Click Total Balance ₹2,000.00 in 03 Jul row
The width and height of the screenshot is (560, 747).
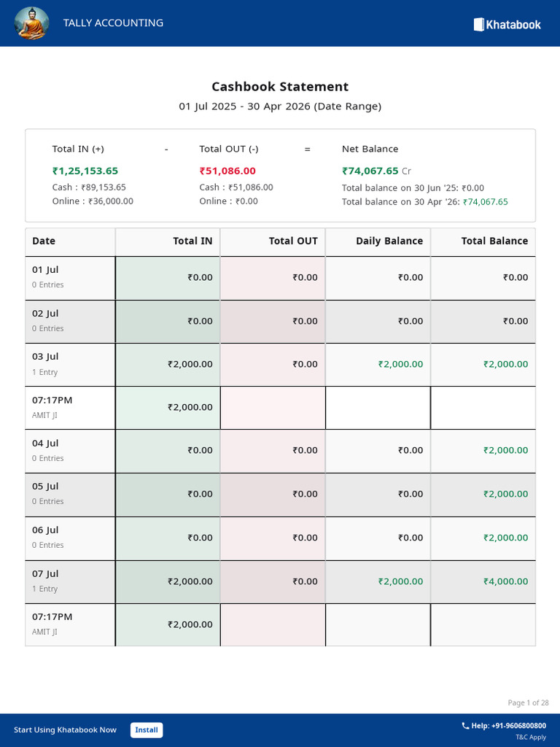point(506,365)
